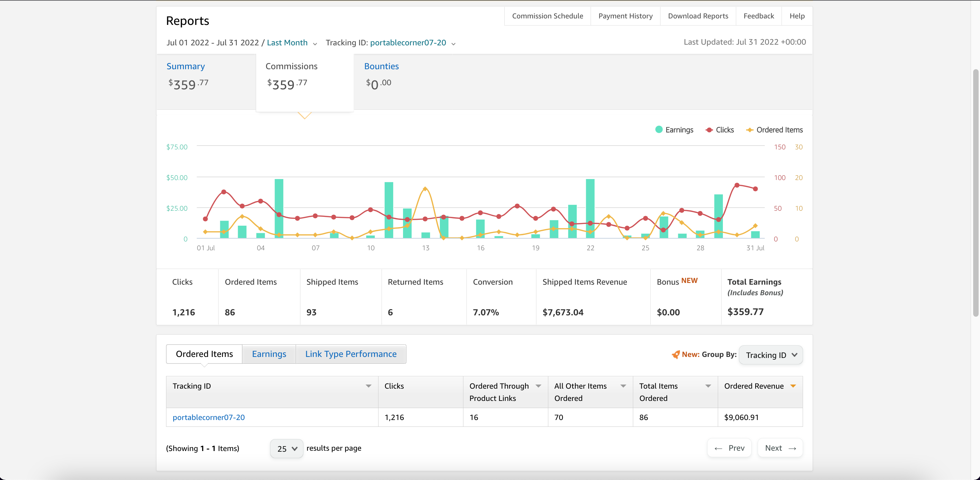
Task: Open the portablecorner07-20 tracking link
Action: pos(208,417)
